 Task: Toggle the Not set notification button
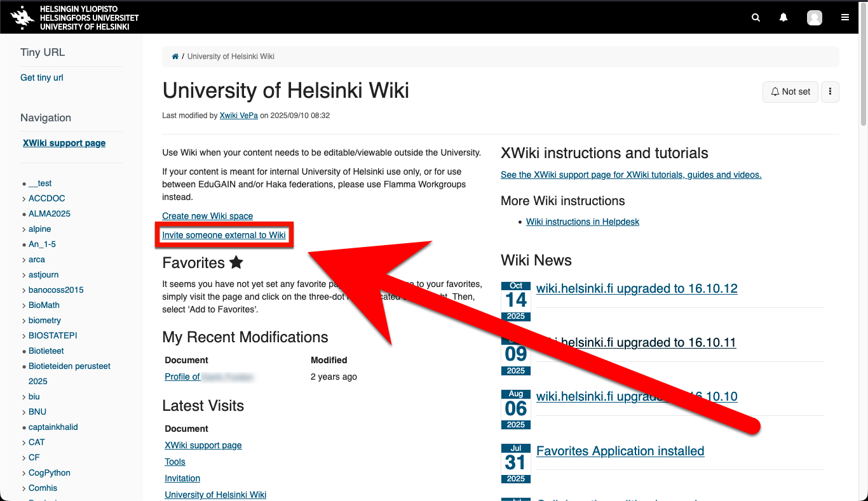click(x=790, y=92)
